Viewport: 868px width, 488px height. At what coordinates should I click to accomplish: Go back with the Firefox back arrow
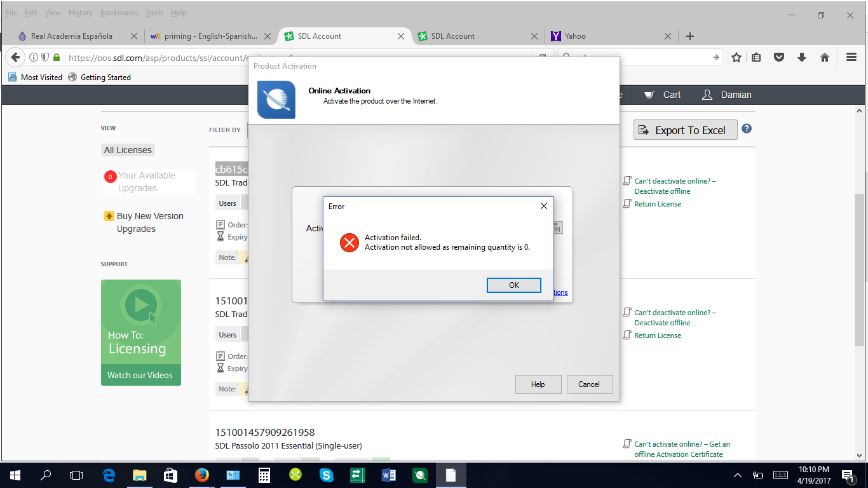point(15,58)
